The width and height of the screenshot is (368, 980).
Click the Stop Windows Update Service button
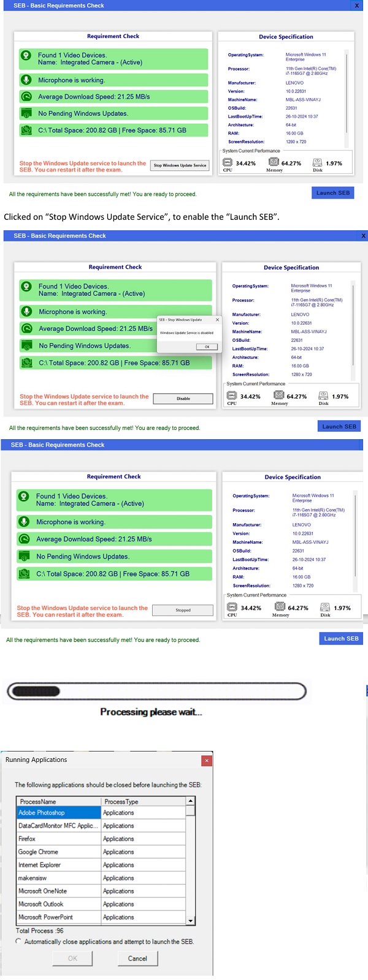pyautogui.click(x=180, y=165)
